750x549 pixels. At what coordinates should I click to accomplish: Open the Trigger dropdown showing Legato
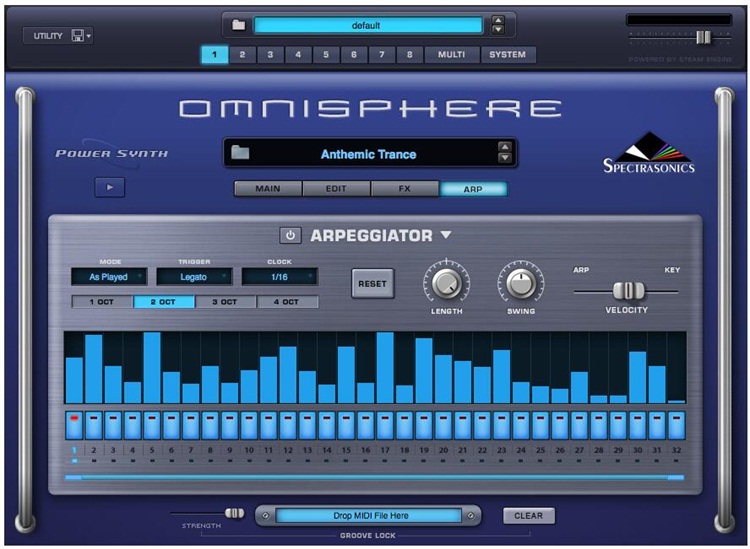pos(194,277)
